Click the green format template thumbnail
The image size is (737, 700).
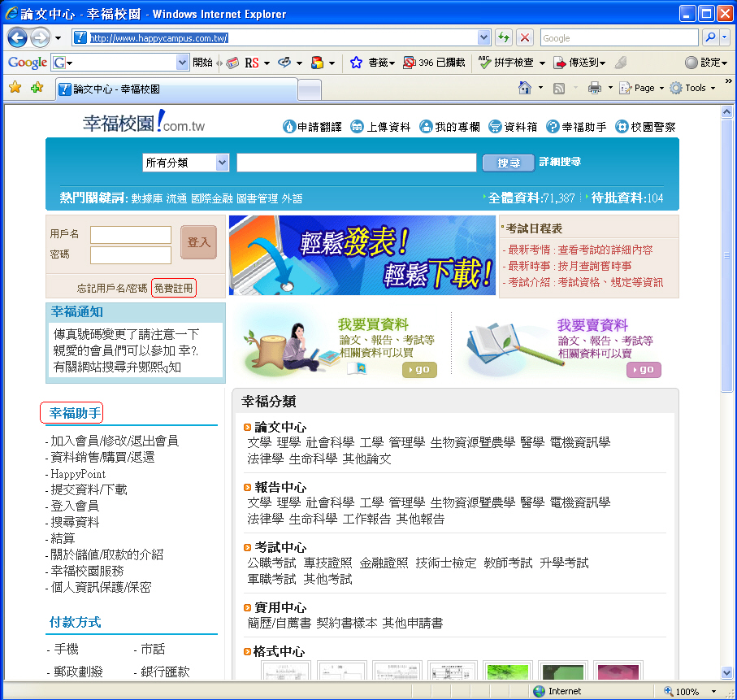point(508,672)
